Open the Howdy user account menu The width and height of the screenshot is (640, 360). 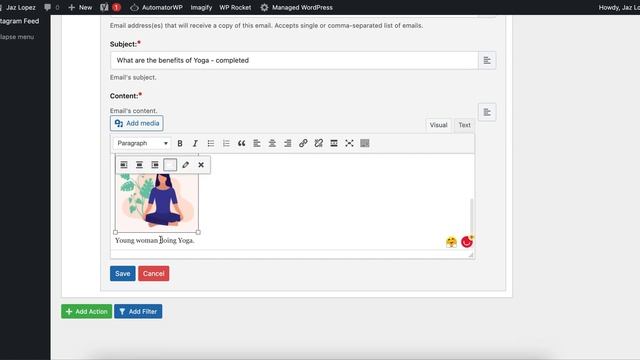[x=619, y=7]
